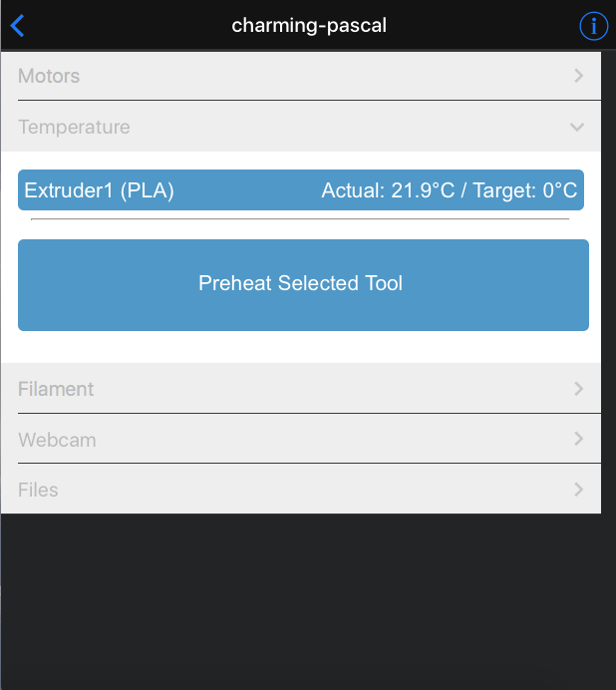The image size is (616, 690).
Task: Show the Webcam section label
Action: [x=57, y=440]
